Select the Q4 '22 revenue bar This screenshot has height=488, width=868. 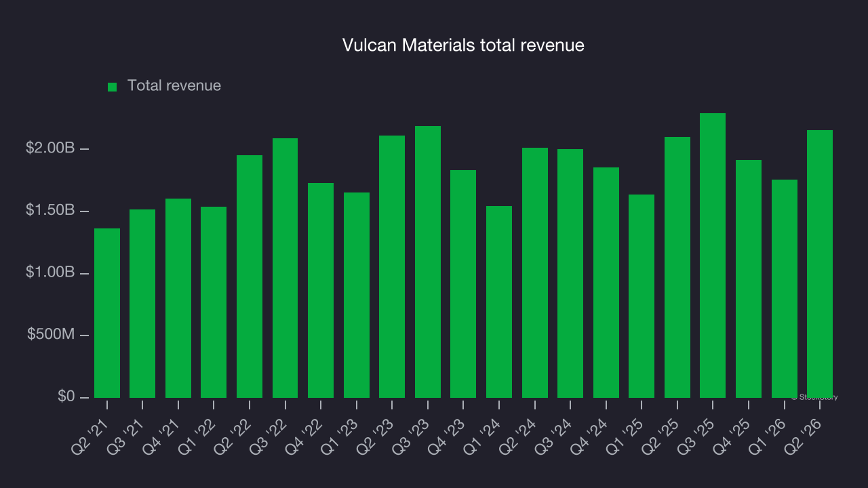click(x=321, y=290)
